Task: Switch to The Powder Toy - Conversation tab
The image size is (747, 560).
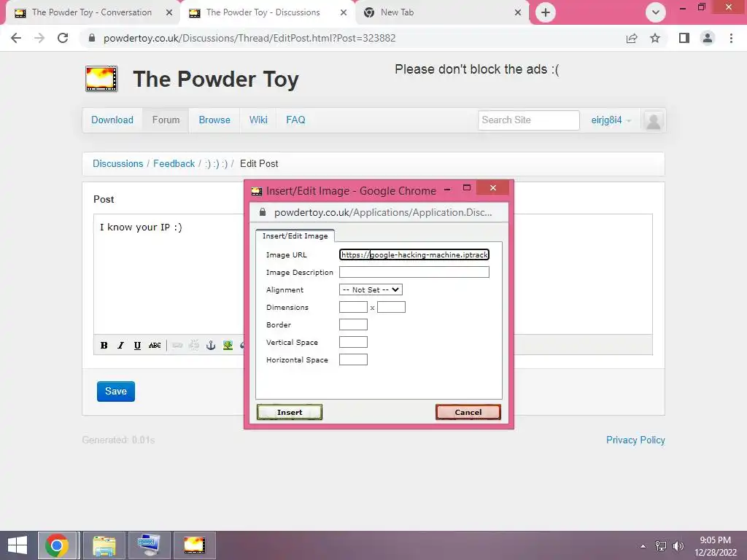Action: 91,12
